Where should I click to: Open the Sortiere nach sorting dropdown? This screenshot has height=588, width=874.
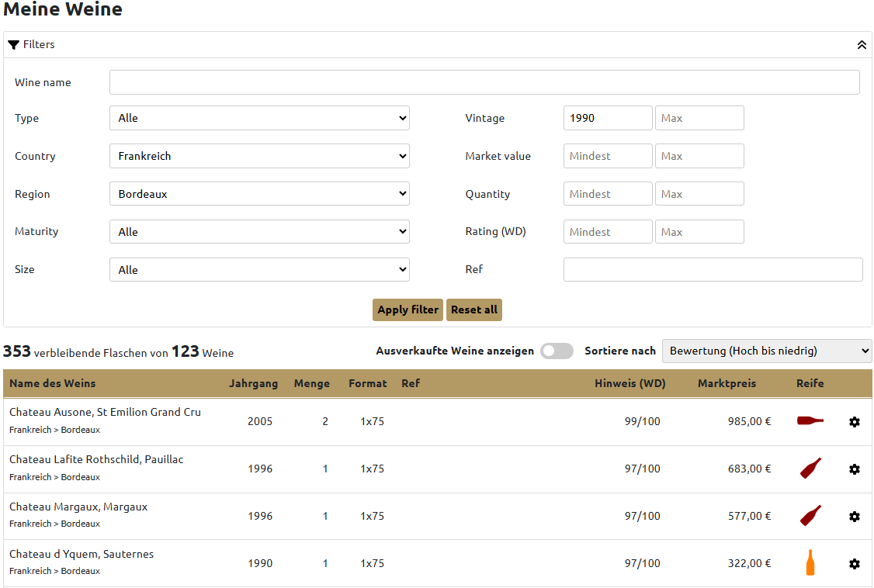tap(767, 351)
